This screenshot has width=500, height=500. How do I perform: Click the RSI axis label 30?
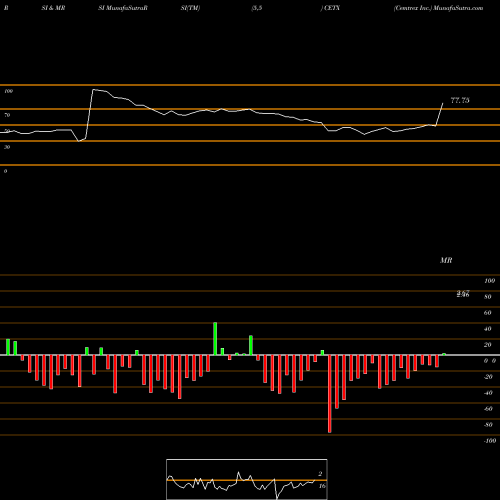click(7, 147)
